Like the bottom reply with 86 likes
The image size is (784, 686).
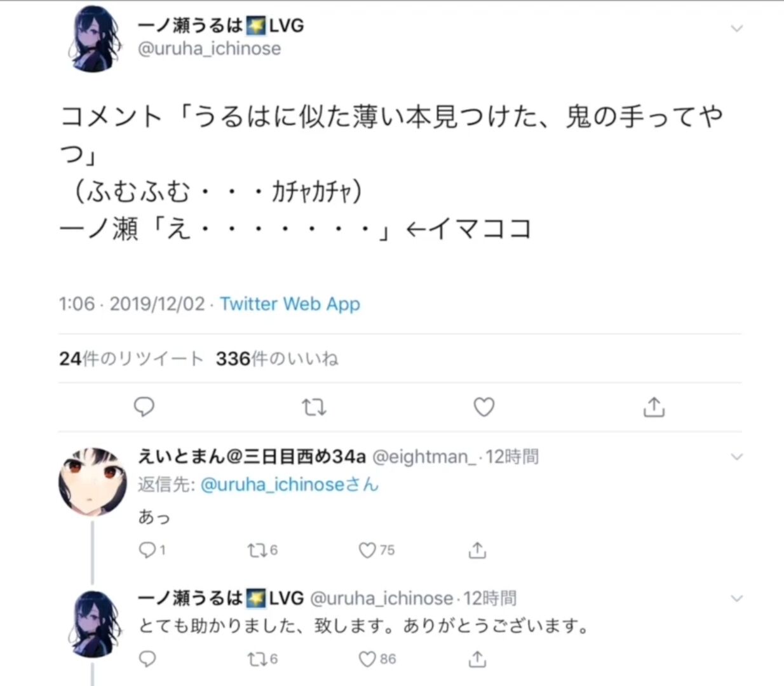(x=377, y=659)
